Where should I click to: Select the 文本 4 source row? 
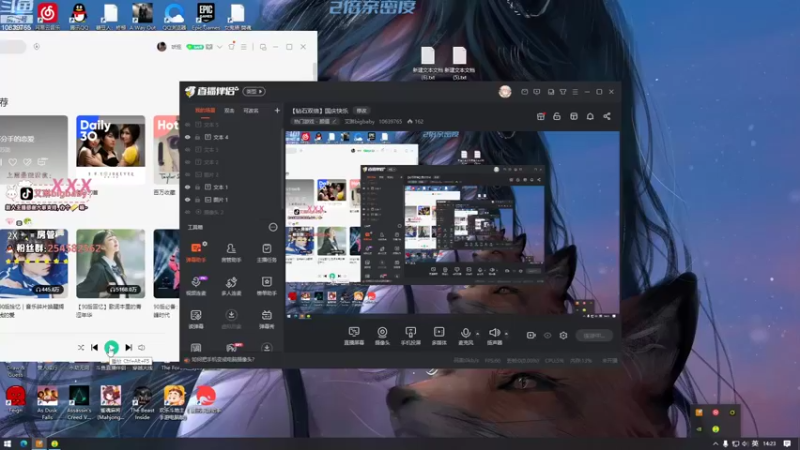230,137
